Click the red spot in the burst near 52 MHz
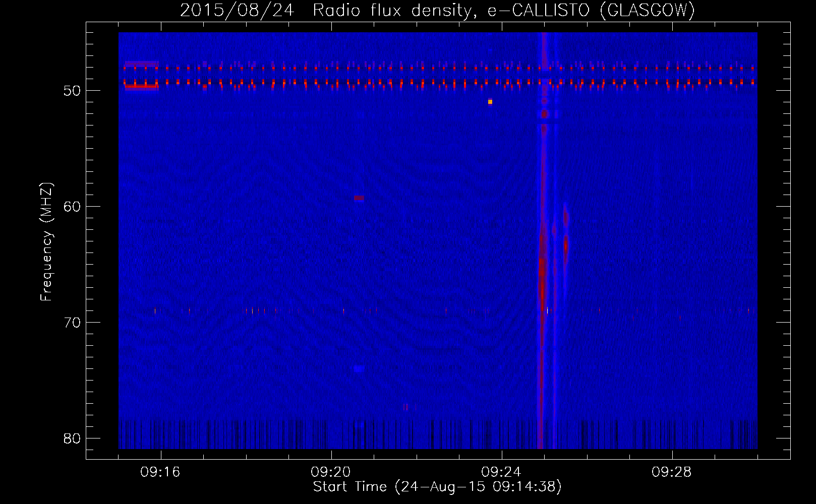The height and width of the screenshot is (504, 816). click(x=545, y=114)
